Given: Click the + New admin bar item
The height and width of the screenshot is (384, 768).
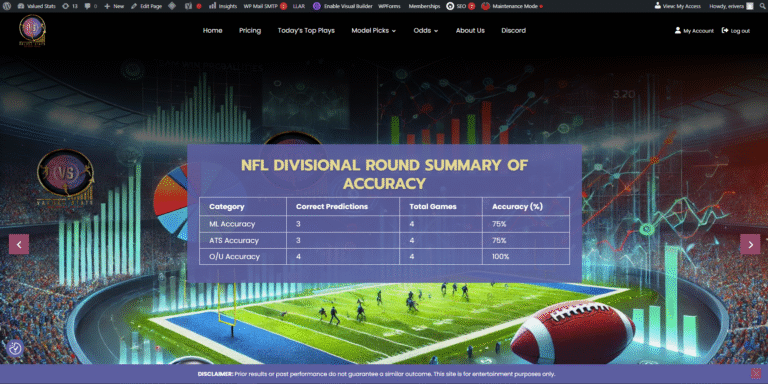Looking at the screenshot, I should tap(114, 6).
